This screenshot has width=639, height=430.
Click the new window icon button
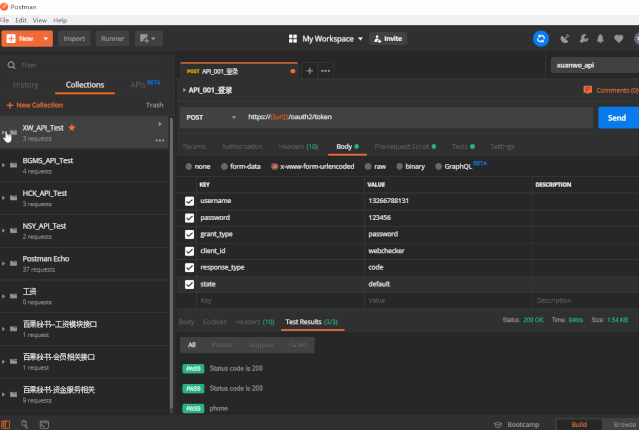click(x=148, y=39)
